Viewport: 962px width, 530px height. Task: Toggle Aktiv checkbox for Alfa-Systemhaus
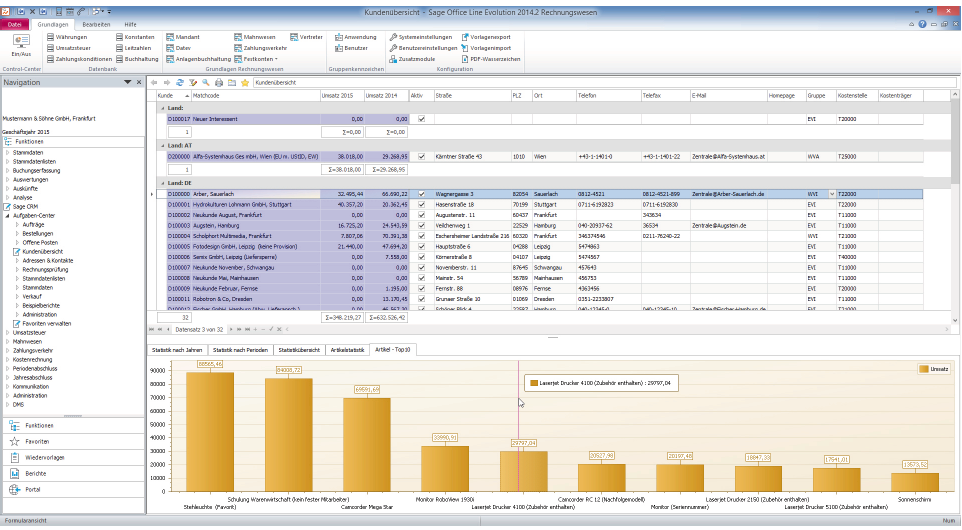pyautogui.click(x=421, y=156)
